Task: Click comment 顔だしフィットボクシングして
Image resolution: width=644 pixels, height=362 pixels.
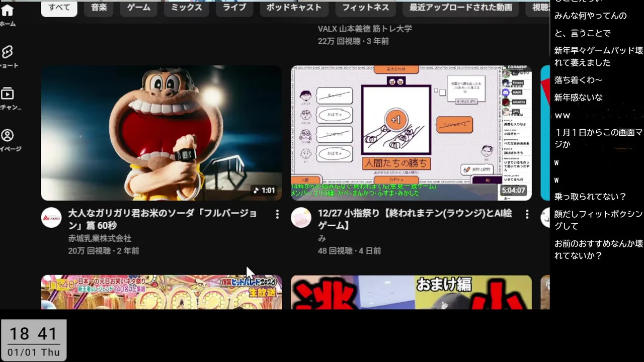Action: click(x=599, y=220)
